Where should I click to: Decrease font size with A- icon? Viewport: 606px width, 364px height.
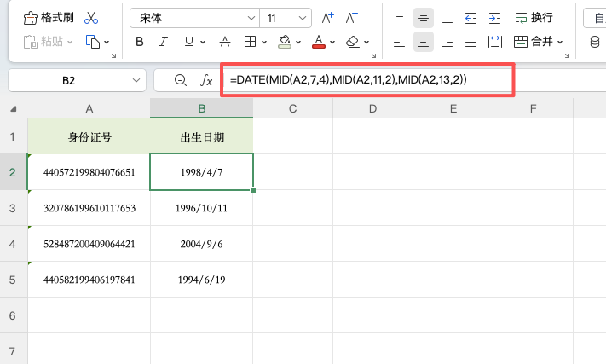coord(351,18)
